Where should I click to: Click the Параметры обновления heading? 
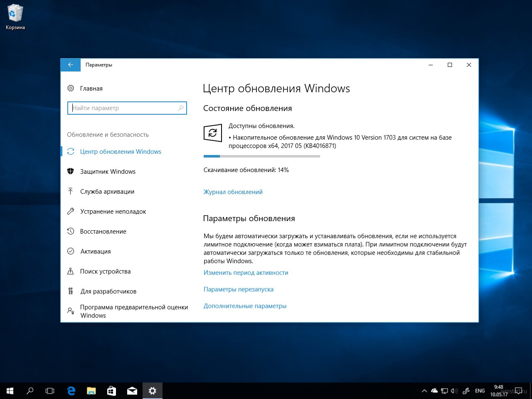pos(249,219)
